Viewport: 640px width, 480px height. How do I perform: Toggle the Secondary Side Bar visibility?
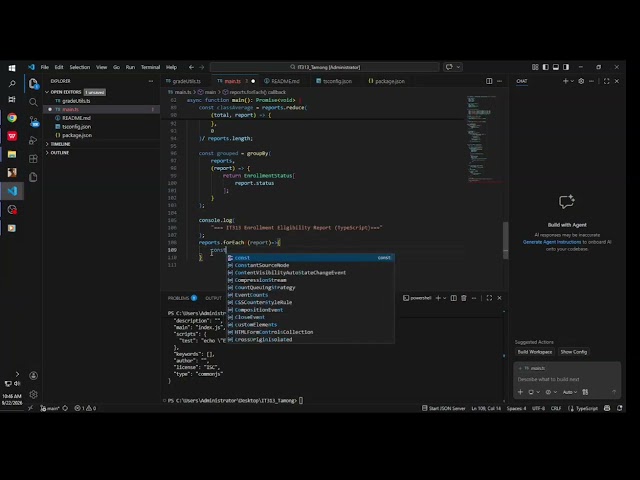[566, 67]
